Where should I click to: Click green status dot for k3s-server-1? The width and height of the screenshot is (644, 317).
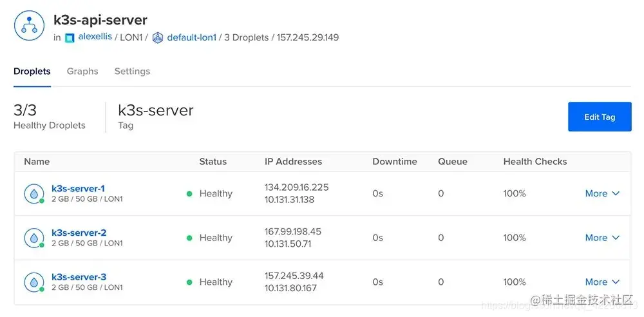tap(189, 194)
